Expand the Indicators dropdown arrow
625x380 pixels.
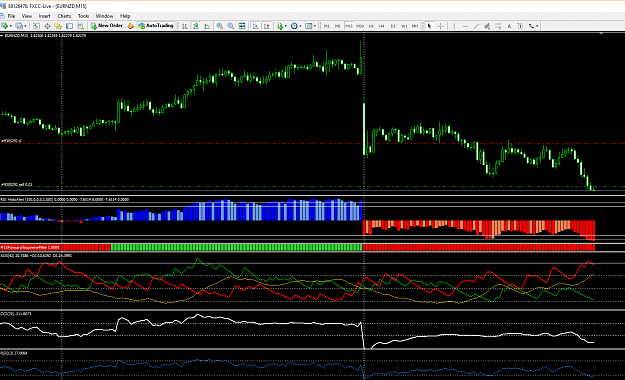[x=285, y=26]
